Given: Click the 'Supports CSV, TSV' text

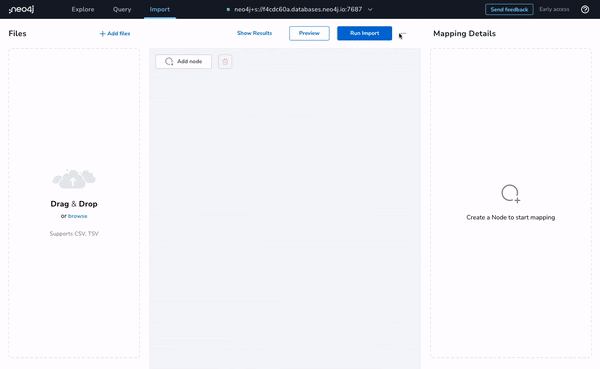Looking at the screenshot, I should 74,233.
